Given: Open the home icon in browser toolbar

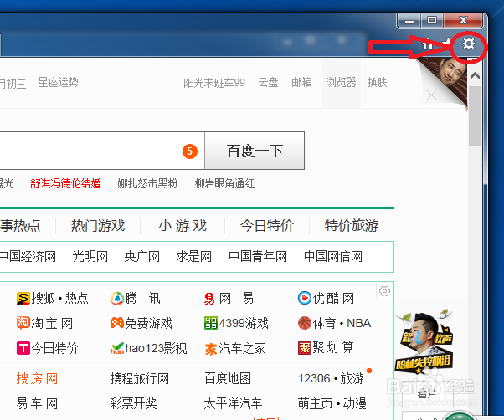Looking at the screenshot, I should tap(428, 45).
